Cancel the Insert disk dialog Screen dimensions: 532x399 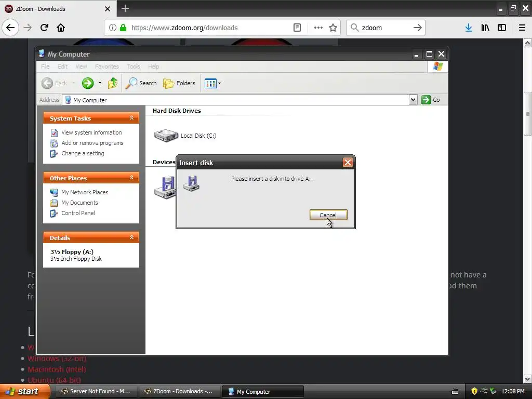pyautogui.click(x=328, y=215)
